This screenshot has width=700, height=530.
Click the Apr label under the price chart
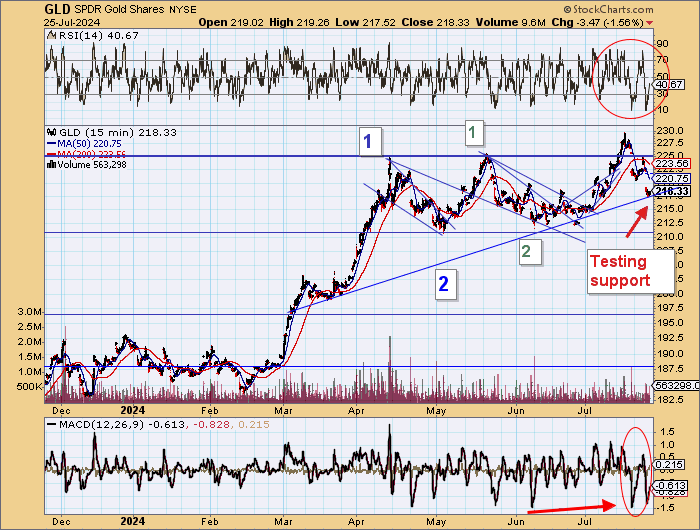coord(356,410)
